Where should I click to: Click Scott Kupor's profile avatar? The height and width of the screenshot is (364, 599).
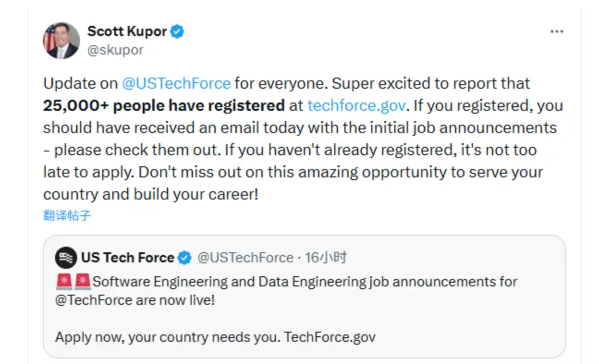[61, 41]
